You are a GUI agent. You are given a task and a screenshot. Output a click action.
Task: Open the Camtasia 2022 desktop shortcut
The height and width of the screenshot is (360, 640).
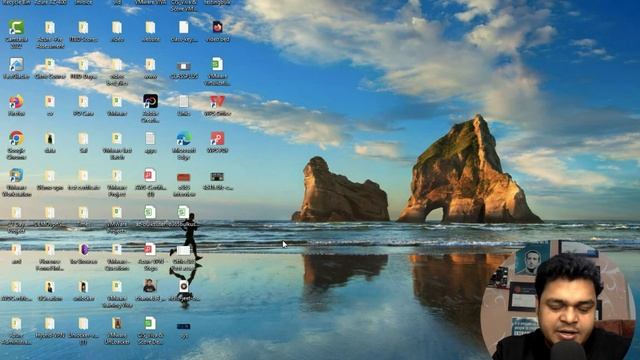pyautogui.click(x=16, y=28)
